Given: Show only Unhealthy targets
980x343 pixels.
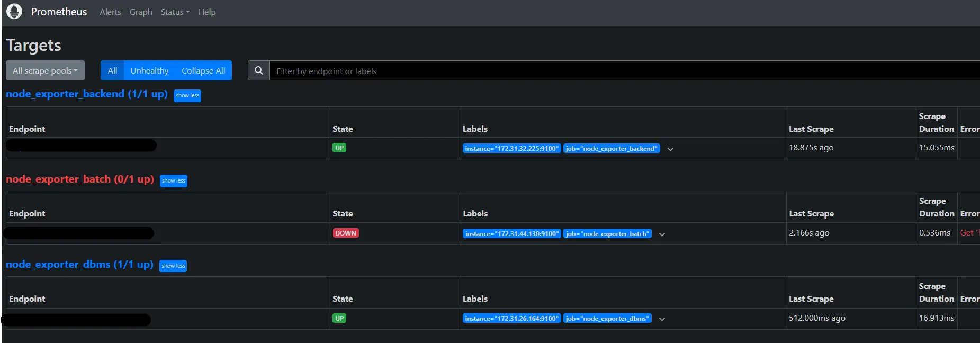Looking at the screenshot, I should [x=149, y=70].
